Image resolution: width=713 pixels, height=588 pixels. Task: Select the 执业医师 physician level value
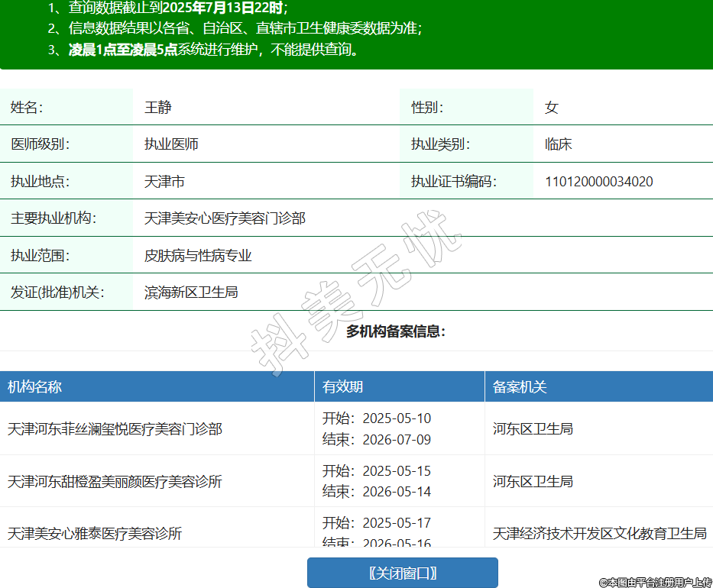click(172, 144)
